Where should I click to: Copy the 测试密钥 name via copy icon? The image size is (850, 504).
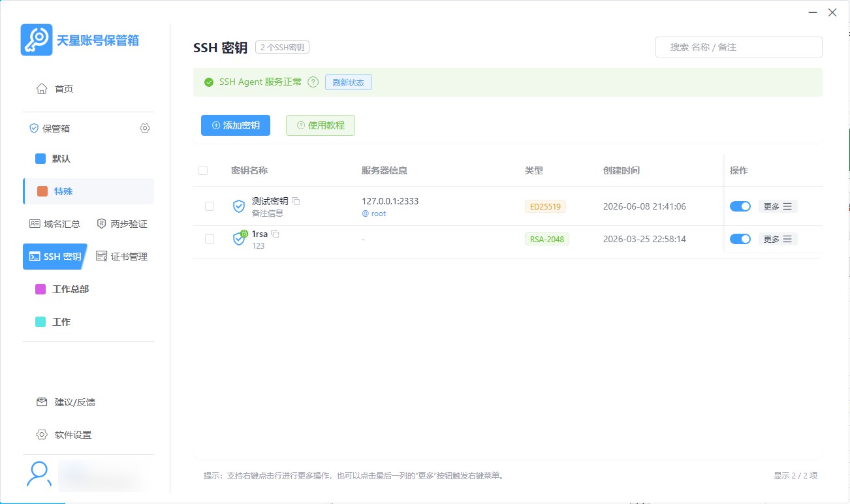[296, 201]
